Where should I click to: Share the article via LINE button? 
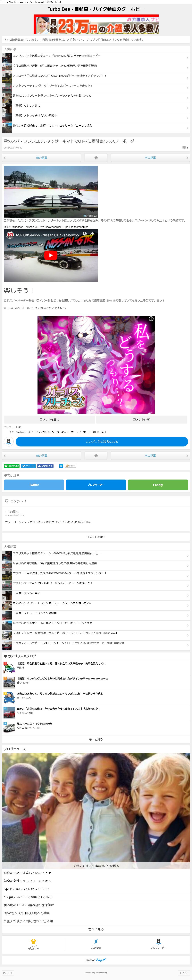pos(11,466)
